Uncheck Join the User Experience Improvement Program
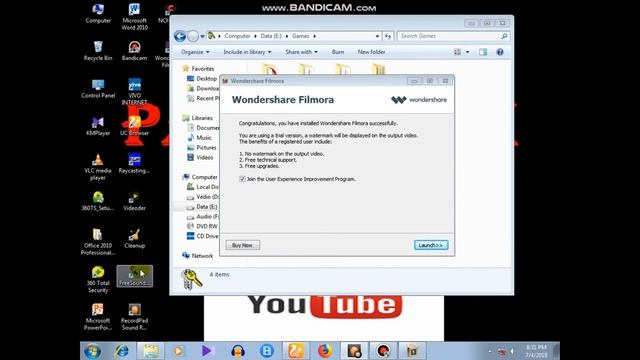The image size is (640, 360). pyautogui.click(x=242, y=179)
